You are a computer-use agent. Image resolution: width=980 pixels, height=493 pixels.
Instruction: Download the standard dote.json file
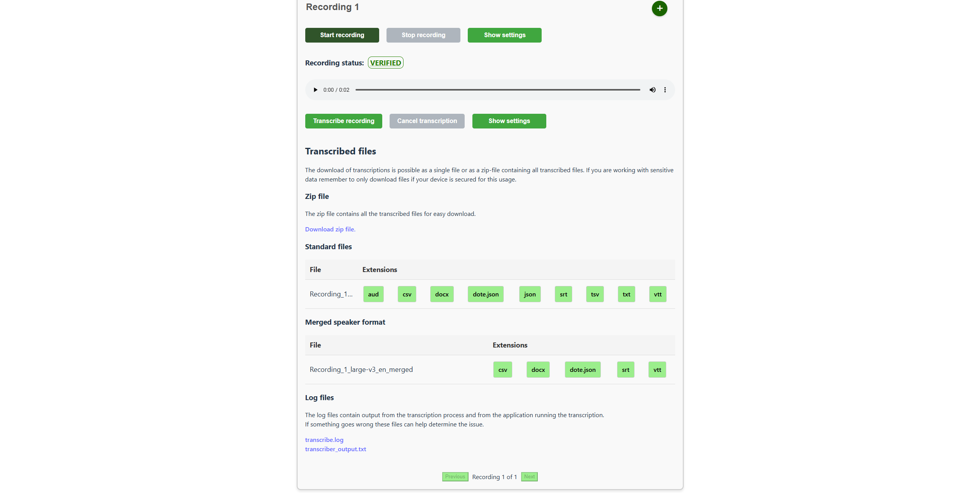485,294
